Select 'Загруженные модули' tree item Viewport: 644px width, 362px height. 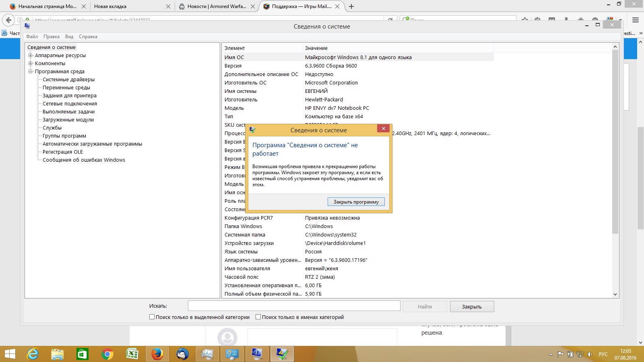click(68, 120)
